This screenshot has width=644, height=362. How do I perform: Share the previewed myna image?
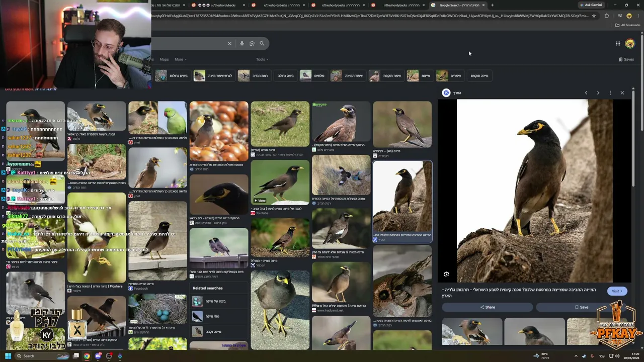(487, 307)
